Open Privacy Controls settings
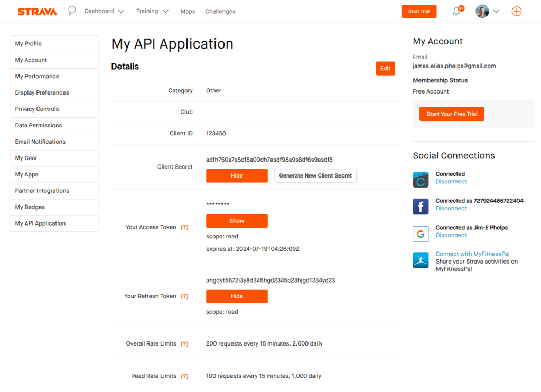 [x=54, y=109]
